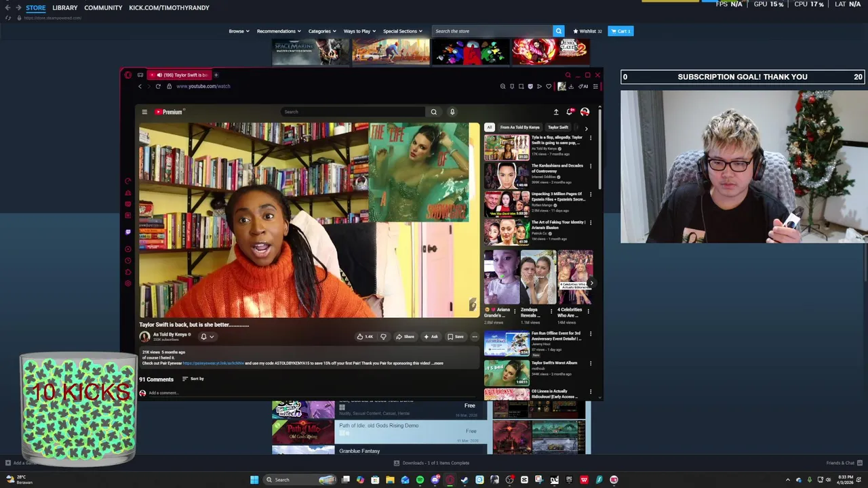Select the All filter chip
Screen dimensions: 868x488
click(x=489, y=127)
